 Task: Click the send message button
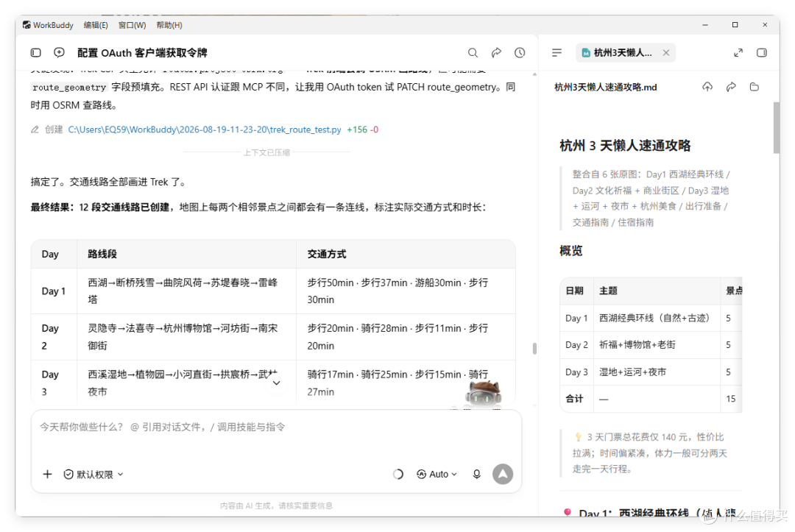click(x=503, y=475)
